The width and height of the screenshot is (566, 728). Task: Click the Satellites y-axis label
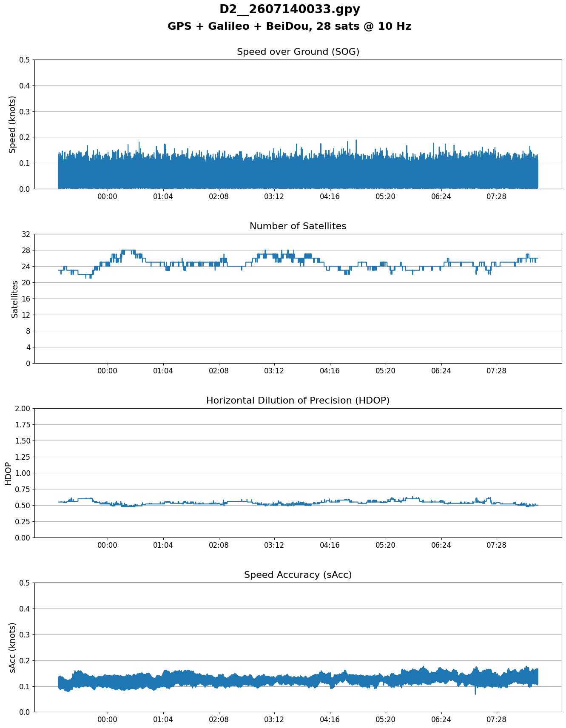pos(15,299)
